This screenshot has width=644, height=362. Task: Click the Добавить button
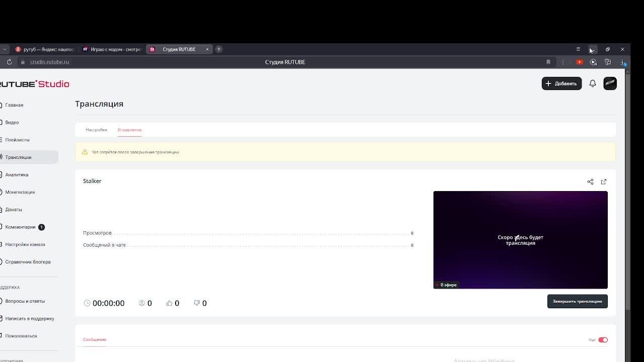[x=561, y=83]
